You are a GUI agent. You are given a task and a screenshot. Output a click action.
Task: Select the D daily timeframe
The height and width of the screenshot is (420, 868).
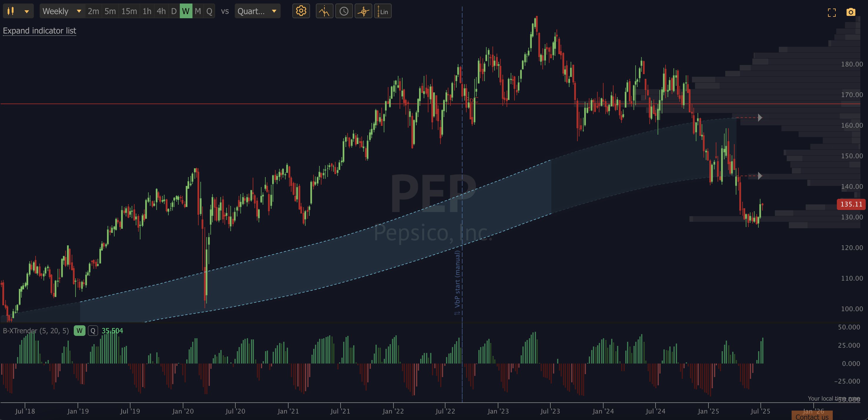click(174, 11)
